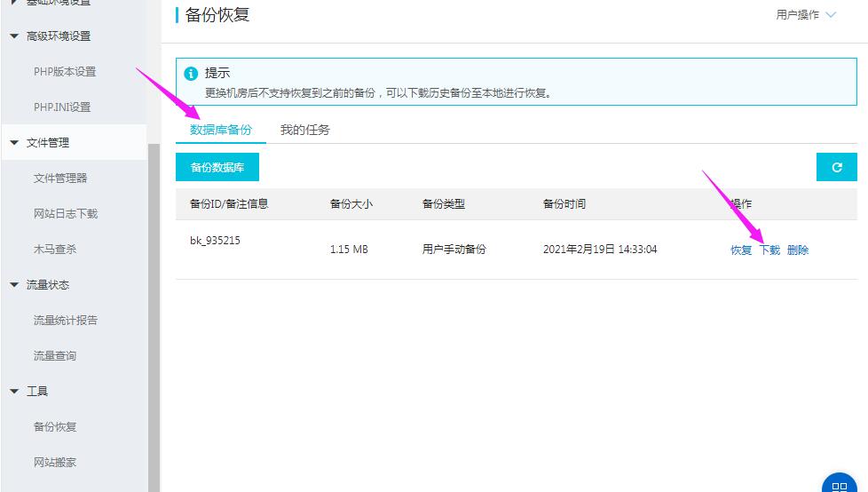Open PHP.INI设置 in the sidebar
Viewport: 868px width, 492px height.
[x=62, y=107]
